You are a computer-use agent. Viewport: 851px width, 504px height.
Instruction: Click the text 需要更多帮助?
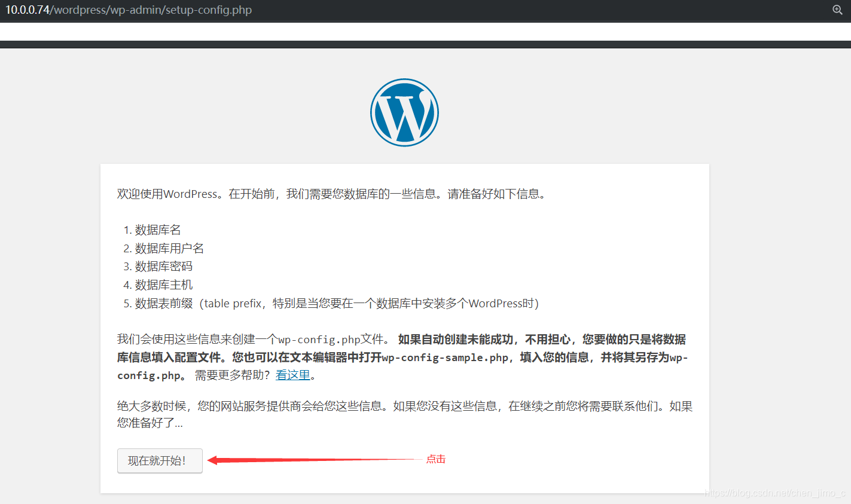233,375
